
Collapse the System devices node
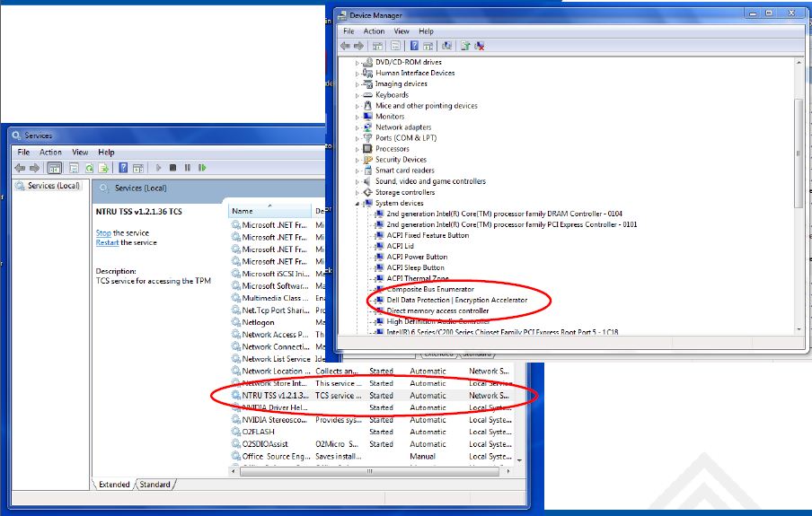357,203
